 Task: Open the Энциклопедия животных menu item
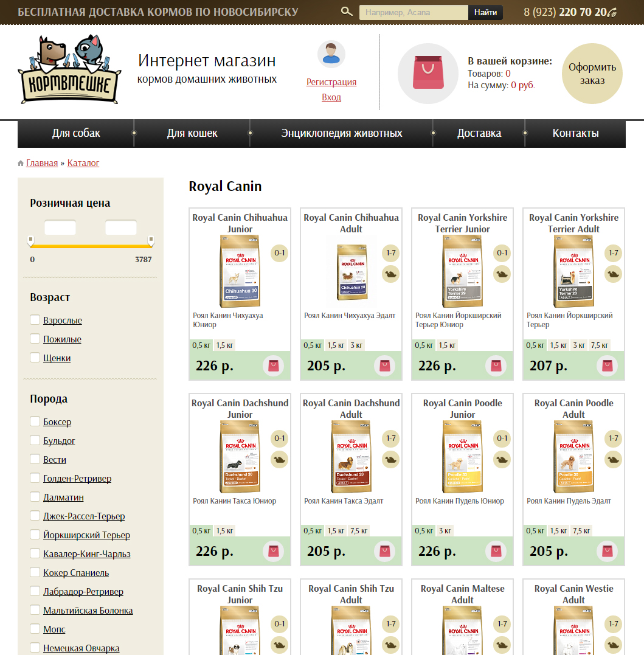tap(342, 133)
